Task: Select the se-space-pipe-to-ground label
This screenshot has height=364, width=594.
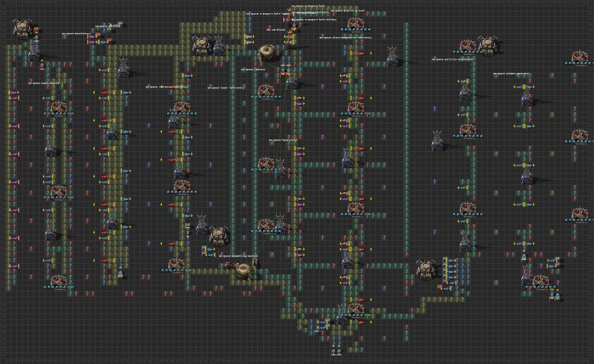Action: pyautogui.click(x=348, y=10)
